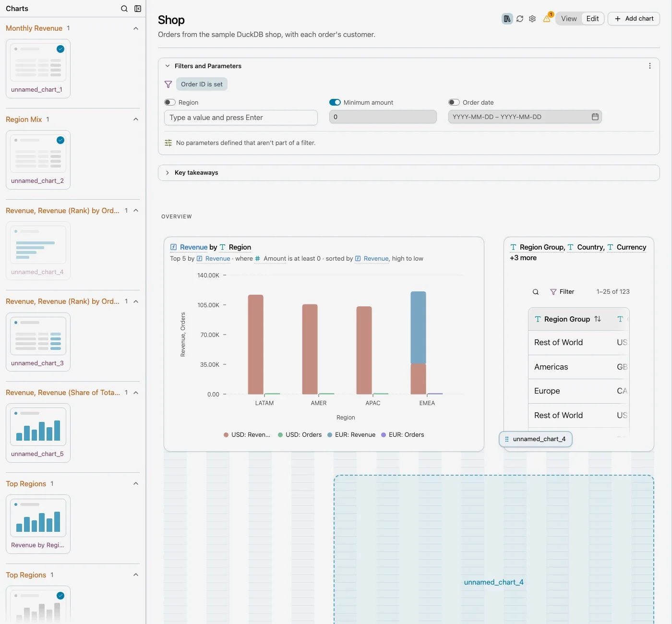Collapse the Region Mix group

coord(136,119)
